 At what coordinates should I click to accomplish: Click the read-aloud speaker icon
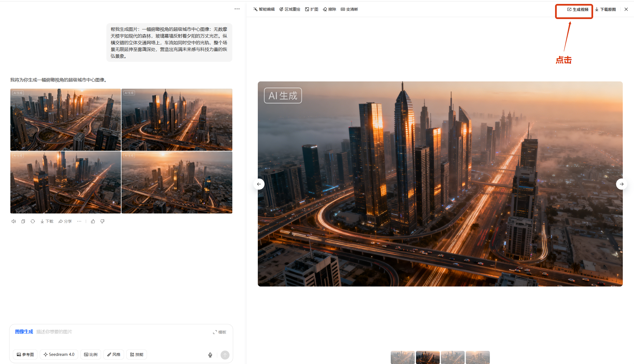[13, 221]
